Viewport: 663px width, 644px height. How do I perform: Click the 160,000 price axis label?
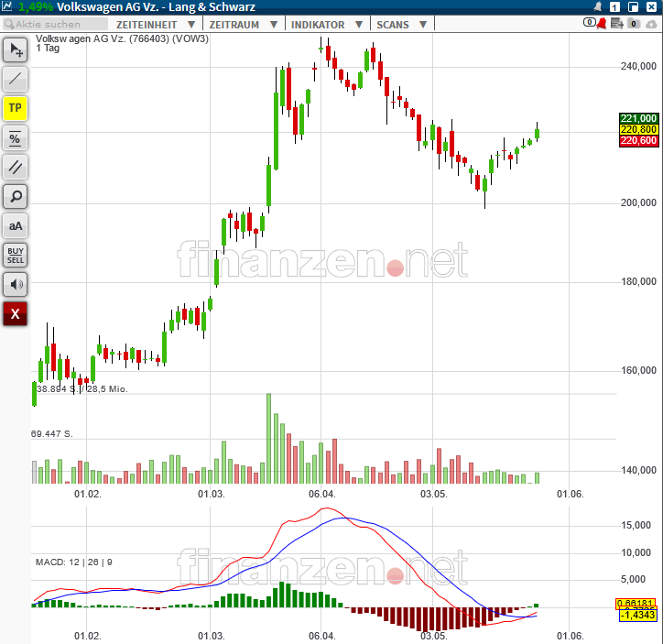click(638, 370)
